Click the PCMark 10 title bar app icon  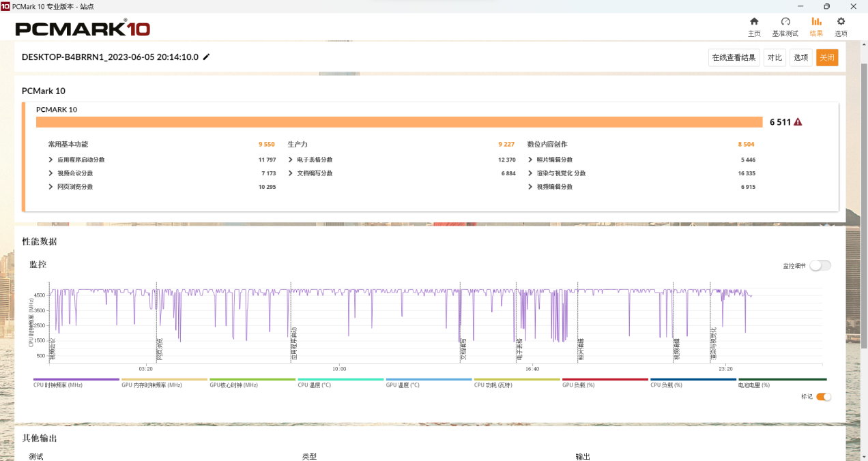click(x=5, y=6)
